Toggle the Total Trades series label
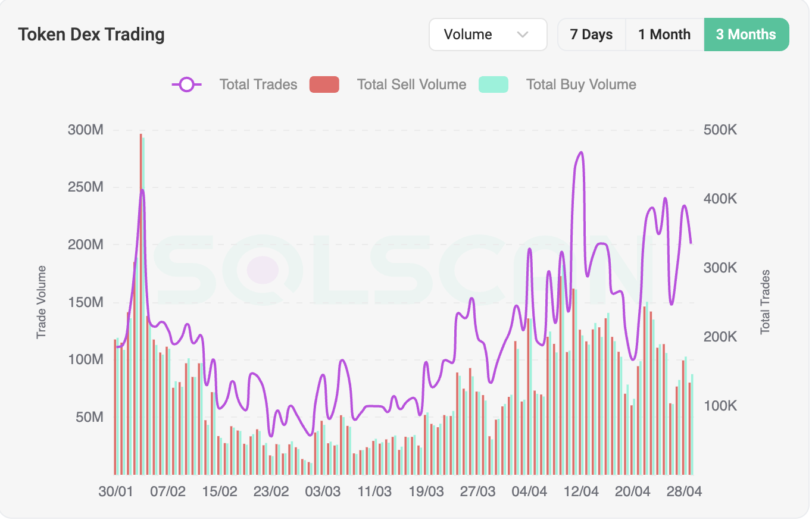The image size is (812, 520). pyautogui.click(x=258, y=84)
